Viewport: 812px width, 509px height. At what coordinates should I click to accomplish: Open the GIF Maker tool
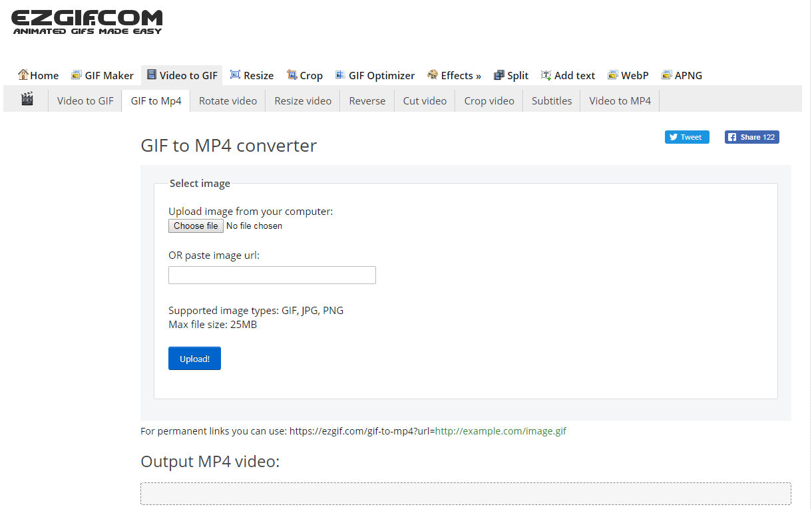pos(102,75)
